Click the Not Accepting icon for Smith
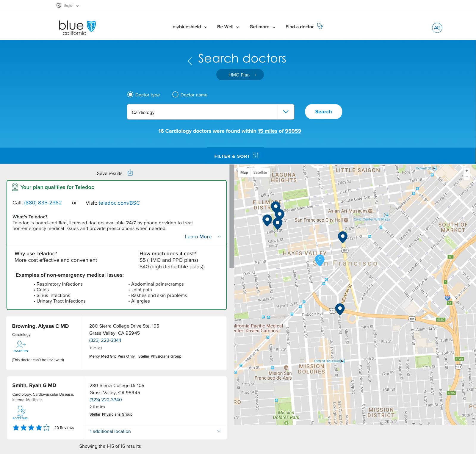 click(20, 413)
